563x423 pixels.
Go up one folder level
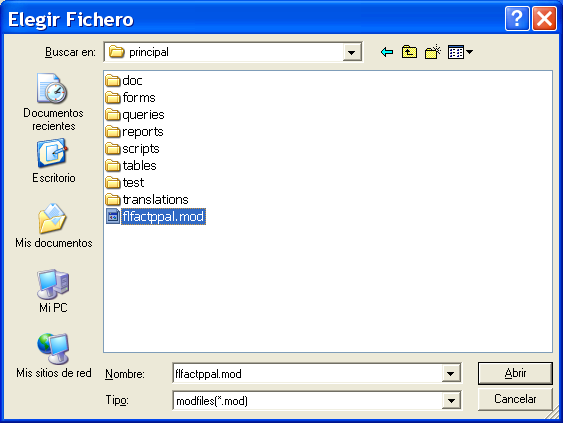(409, 52)
